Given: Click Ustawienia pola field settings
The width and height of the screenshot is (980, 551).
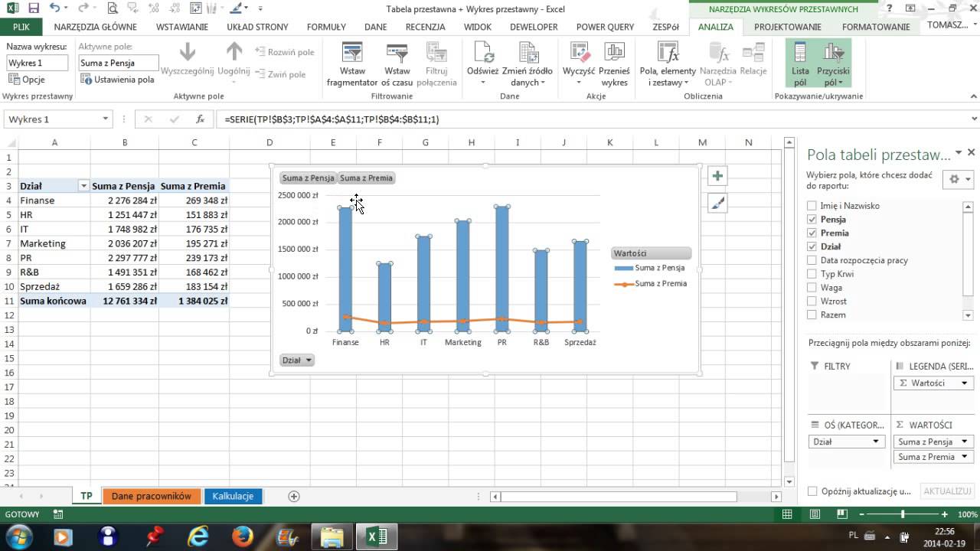Looking at the screenshot, I should 118,80.
